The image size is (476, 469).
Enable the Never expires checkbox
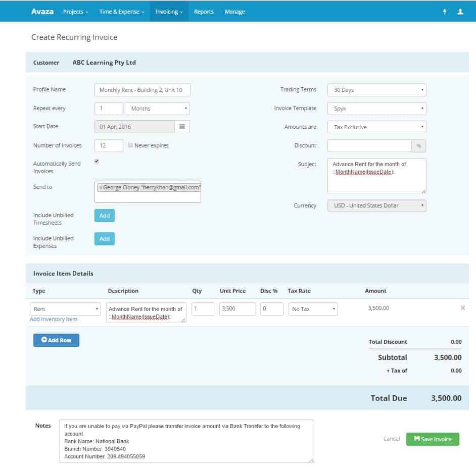pyautogui.click(x=130, y=145)
